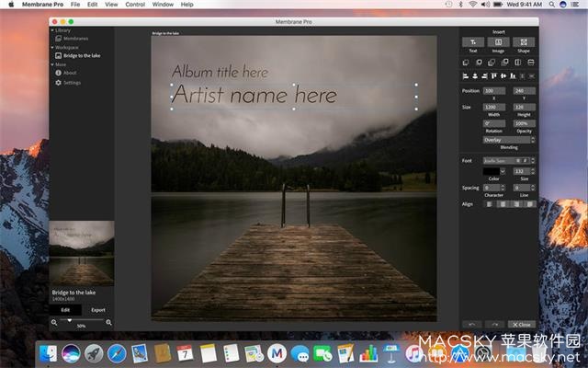The height and width of the screenshot is (368, 588).
Task: Click the Close button in right panel
Action: click(522, 325)
